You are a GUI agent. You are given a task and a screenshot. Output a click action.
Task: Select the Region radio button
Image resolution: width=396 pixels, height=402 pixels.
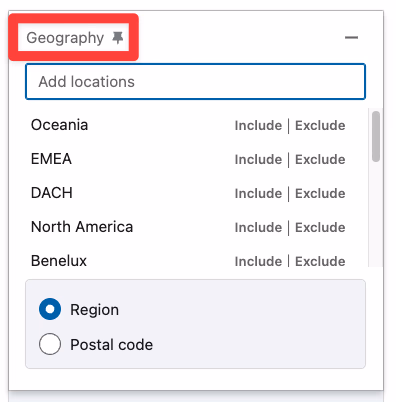click(50, 309)
